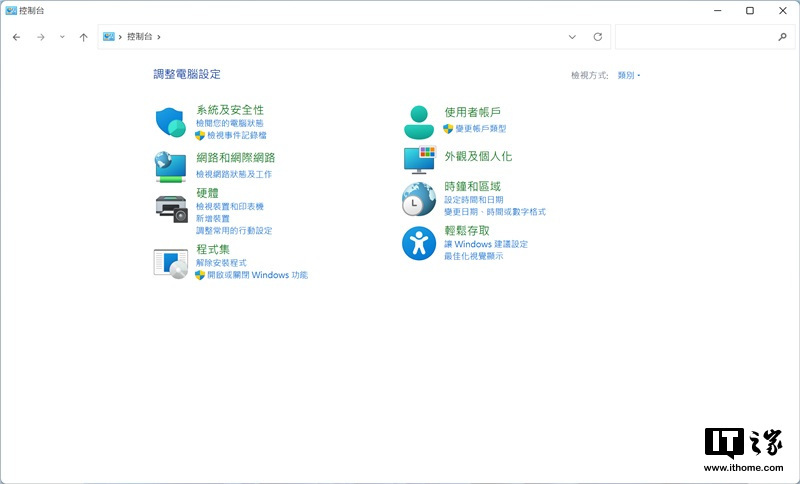Open the 程式集 category heading
The height and width of the screenshot is (484, 800).
(213, 249)
